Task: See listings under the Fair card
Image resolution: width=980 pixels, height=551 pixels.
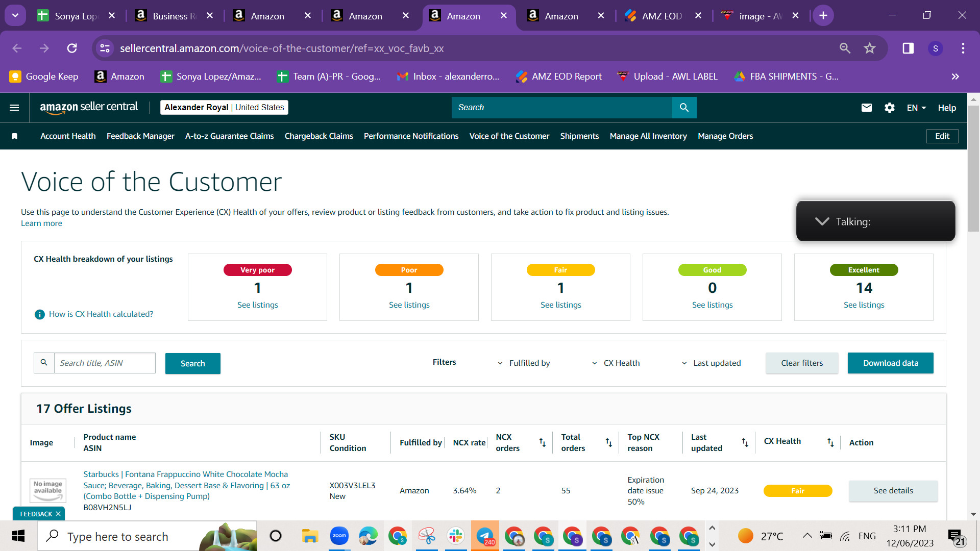Action: (x=561, y=305)
